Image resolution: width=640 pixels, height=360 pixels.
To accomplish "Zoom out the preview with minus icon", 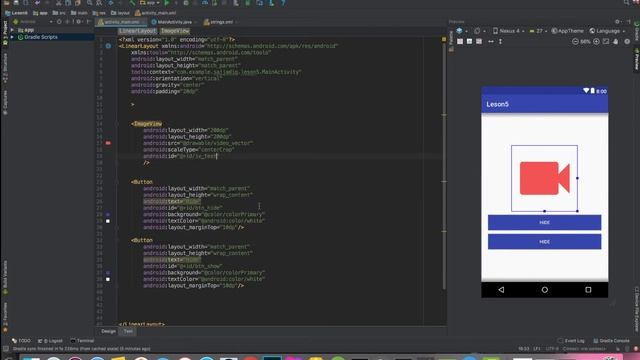I will 575,42.
